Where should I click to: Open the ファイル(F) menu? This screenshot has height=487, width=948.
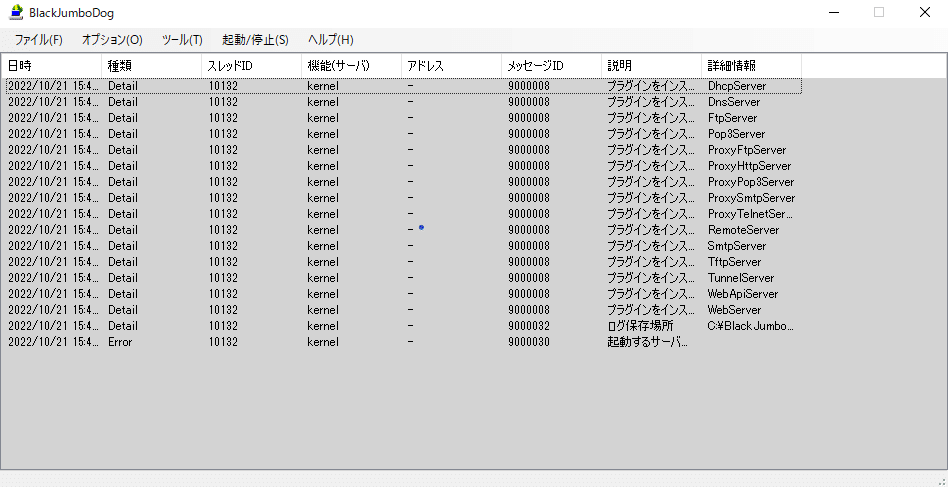[x=39, y=40]
